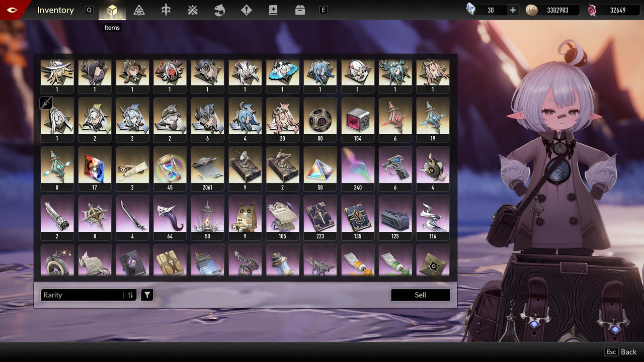Screen dimensions: 644x362
Task: Select the rainbow hourglass item with 45
Action: [170, 168]
